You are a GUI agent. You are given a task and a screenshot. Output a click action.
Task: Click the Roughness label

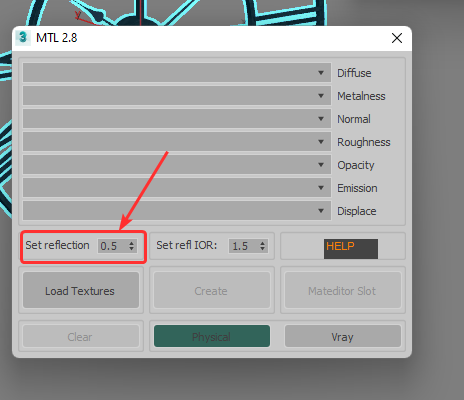364,142
